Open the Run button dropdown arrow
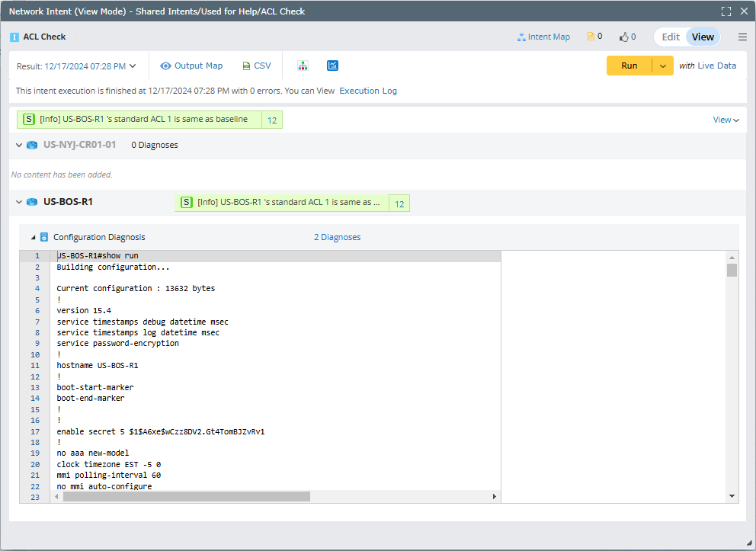756x551 pixels. click(662, 66)
